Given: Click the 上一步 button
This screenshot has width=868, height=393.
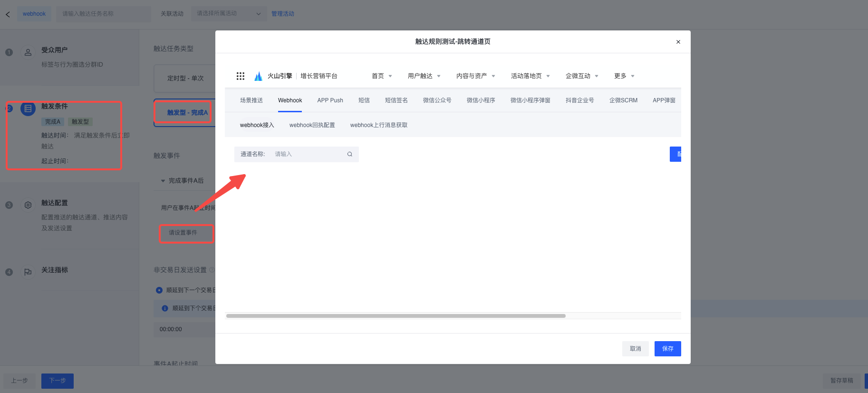Looking at the screenshot, I should [19, 381].
